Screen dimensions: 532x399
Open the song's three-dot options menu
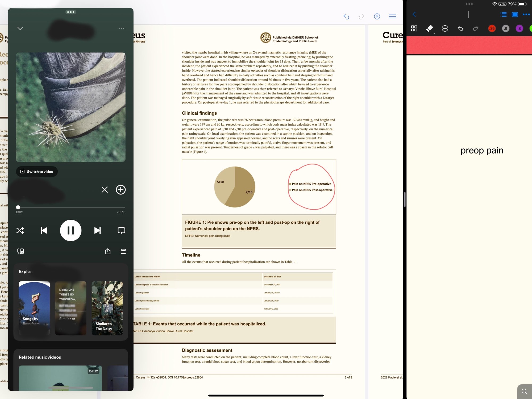[x=121, y=28]
